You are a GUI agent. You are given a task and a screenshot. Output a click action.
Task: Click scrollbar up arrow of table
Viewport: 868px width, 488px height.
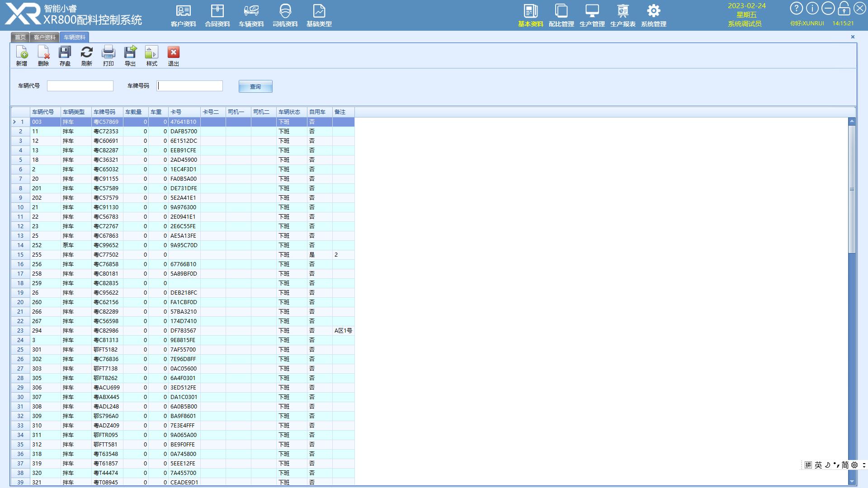pyautogui.click(x=852, y=121)
